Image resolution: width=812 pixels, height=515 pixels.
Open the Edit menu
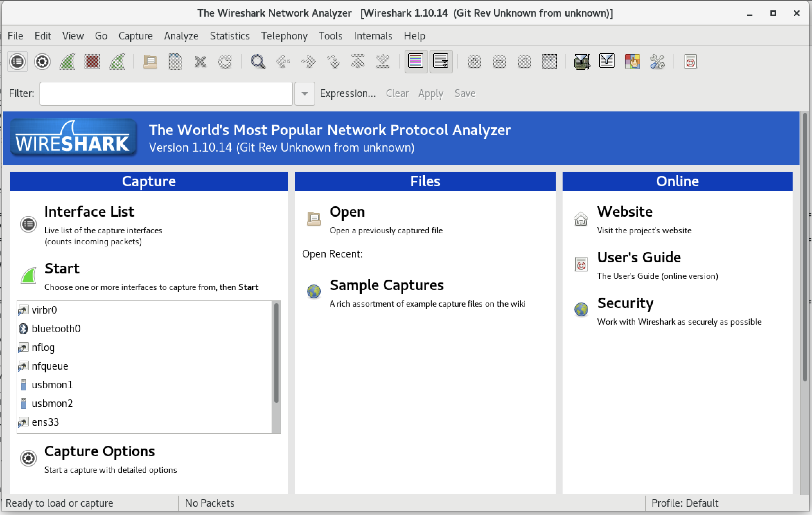[43, 36]
